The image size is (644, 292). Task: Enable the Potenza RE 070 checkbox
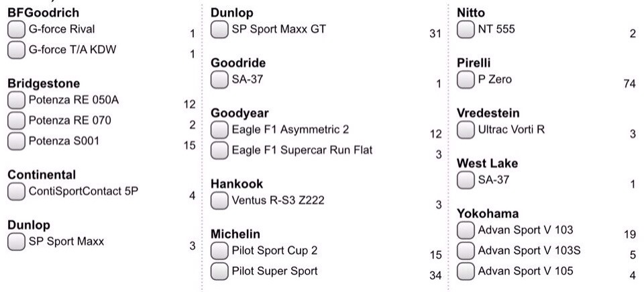[x=16, y=121]
